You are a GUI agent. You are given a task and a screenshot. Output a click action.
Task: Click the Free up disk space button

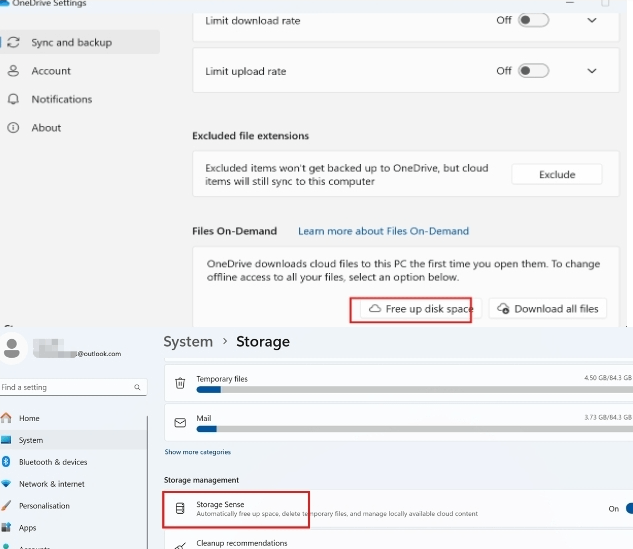[421, 309]
